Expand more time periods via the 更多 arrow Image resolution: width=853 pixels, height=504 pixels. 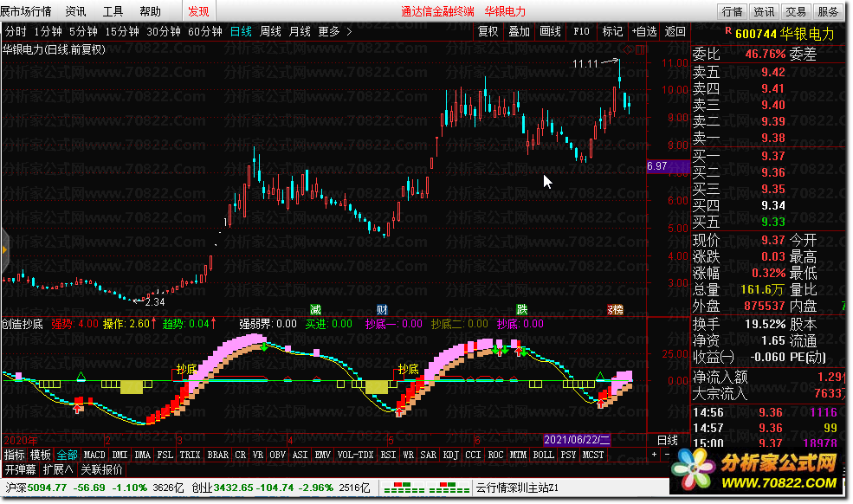(349, 31)
